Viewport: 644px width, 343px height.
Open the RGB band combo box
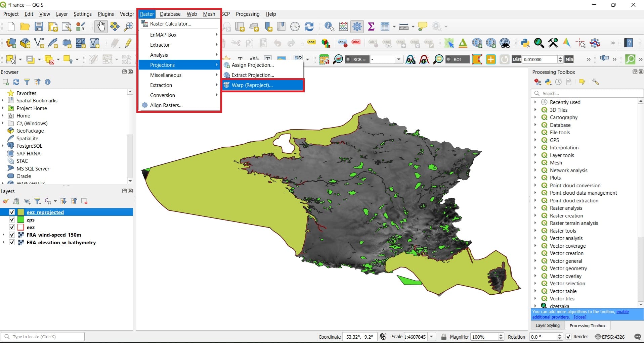click(386, 59)
